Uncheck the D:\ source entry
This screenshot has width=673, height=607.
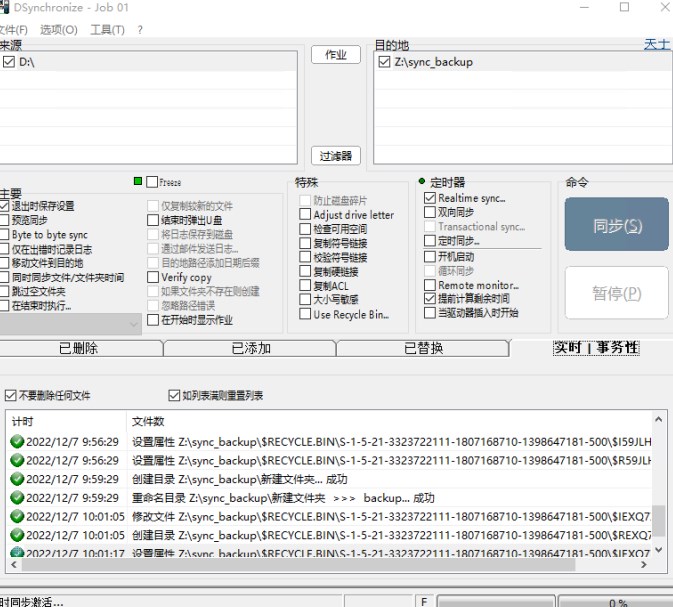(9, 62)
